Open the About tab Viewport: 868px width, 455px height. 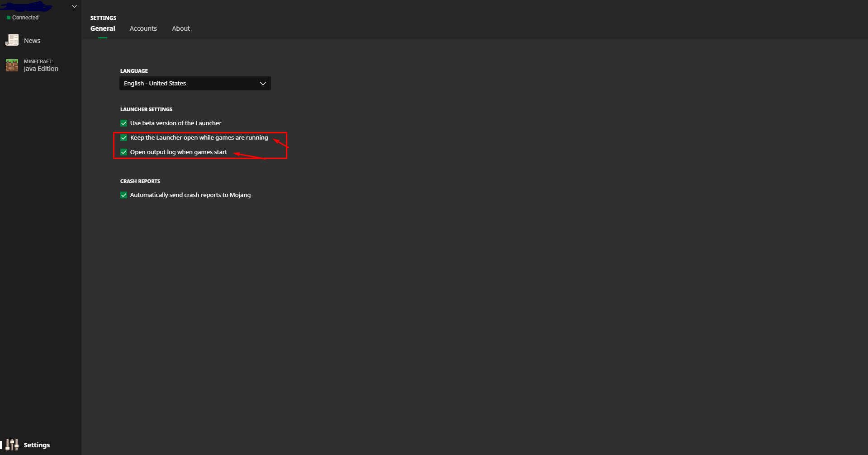(181, 28)
